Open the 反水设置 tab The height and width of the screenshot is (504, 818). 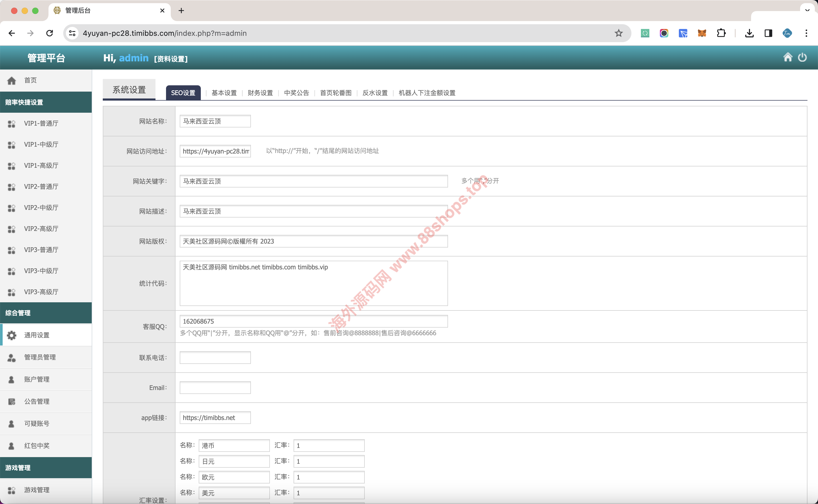coord(375,93)
